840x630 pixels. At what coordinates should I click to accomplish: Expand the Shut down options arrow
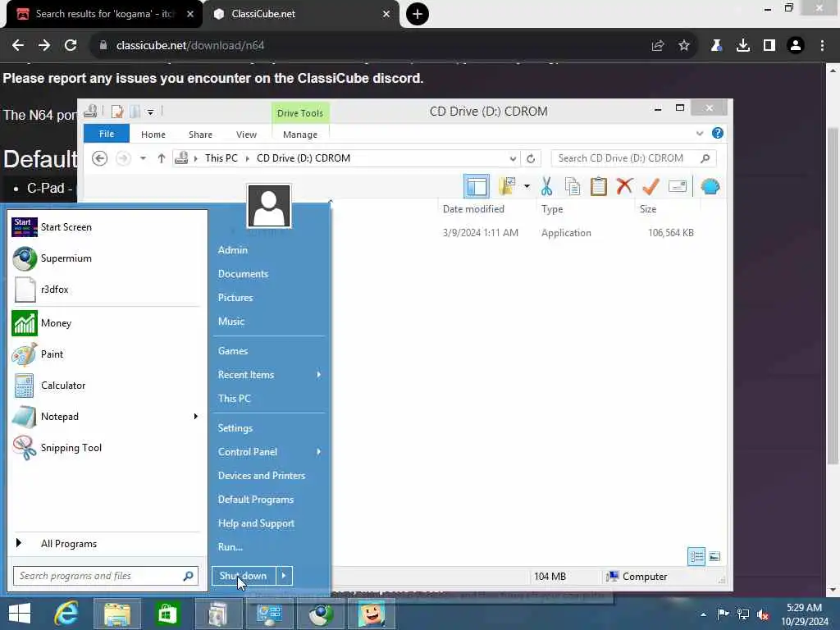tap(284, 576)
